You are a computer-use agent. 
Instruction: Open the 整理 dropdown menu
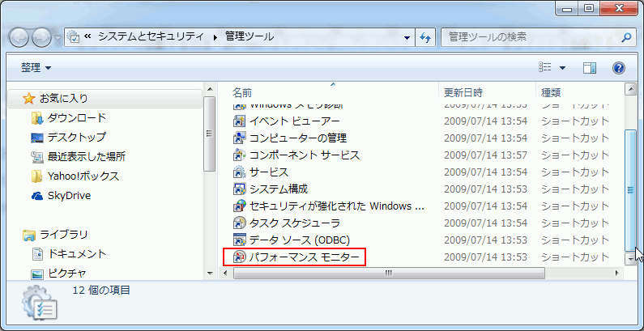[x=36, y=68]
